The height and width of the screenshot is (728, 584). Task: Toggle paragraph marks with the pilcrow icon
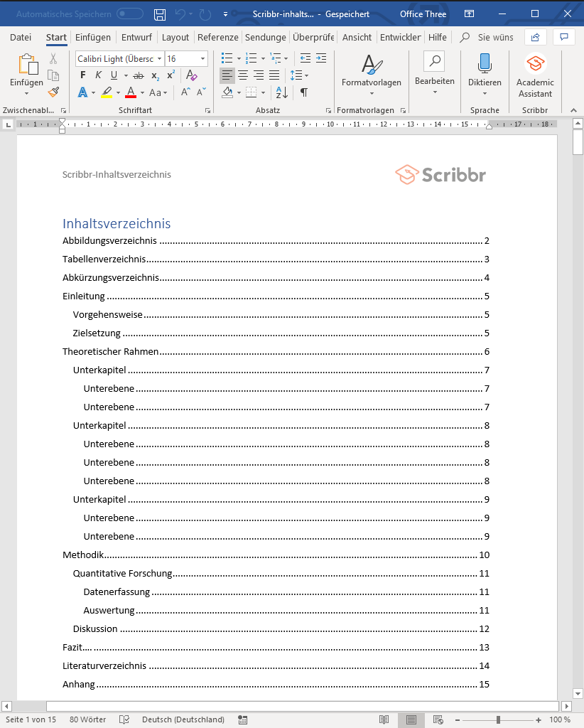[x=304, y=92]
